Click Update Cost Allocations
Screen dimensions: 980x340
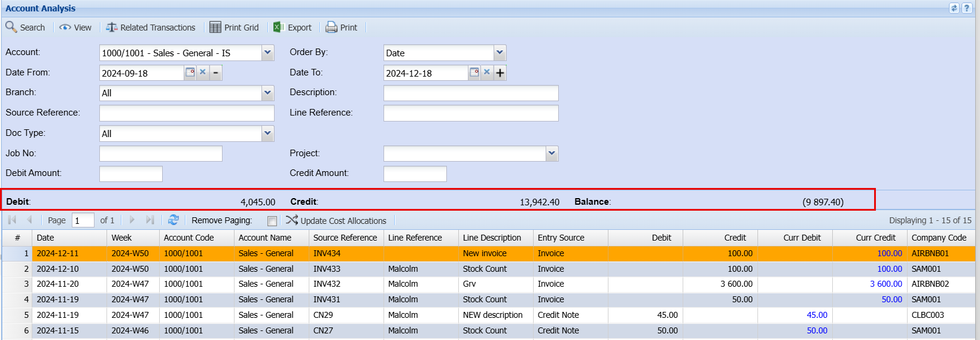(x=336, y=220)
